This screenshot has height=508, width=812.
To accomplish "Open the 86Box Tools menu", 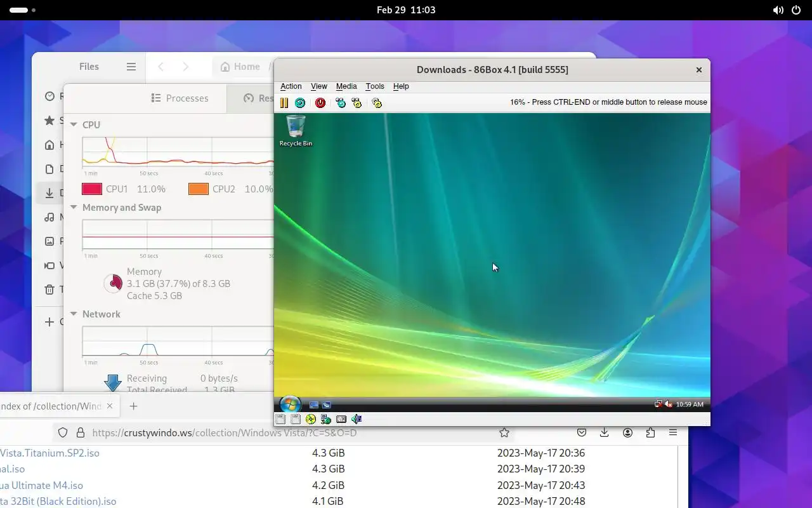I will 375,86.
